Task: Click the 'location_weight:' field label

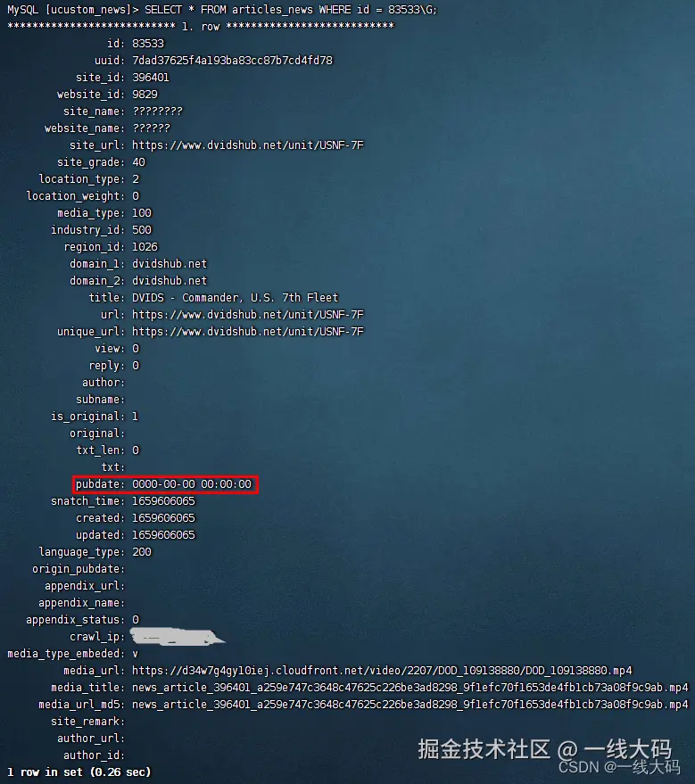Action: (x=76, y=196)
